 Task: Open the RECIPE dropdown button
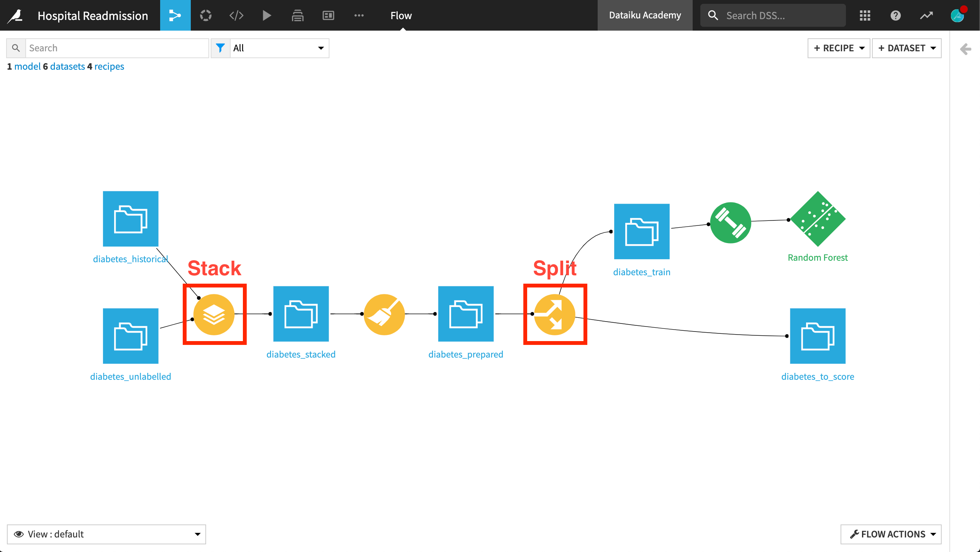click(839, 48)
